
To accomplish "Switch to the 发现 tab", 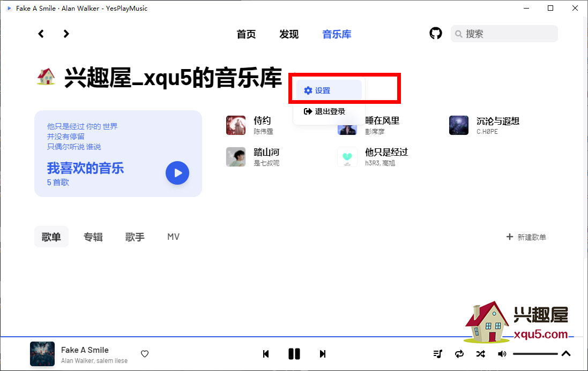I will pyautogui.click(x=289, y=34).
